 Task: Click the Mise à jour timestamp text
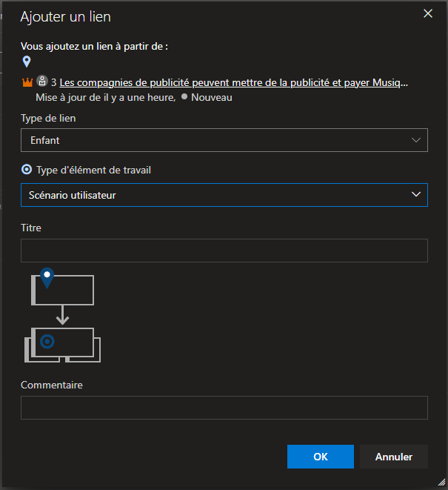pyautogui.click(x=105, y=97)
